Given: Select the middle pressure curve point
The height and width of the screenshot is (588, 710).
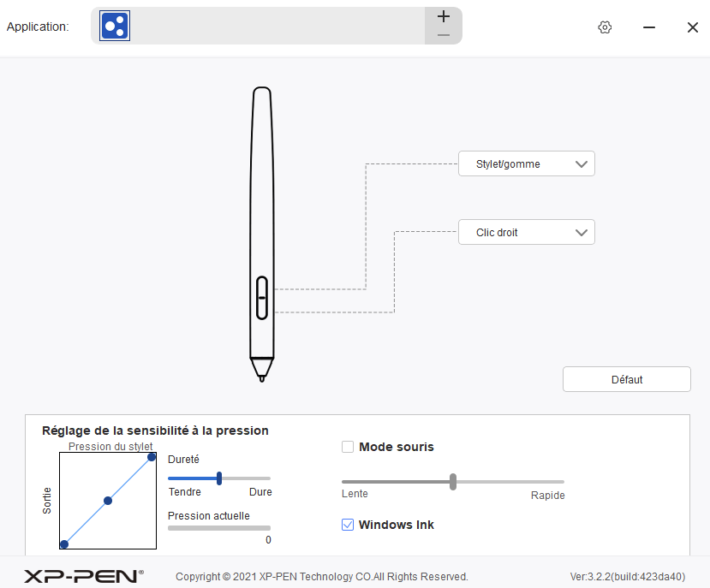Looking at the screenshot, I should (x=108, y=501).
